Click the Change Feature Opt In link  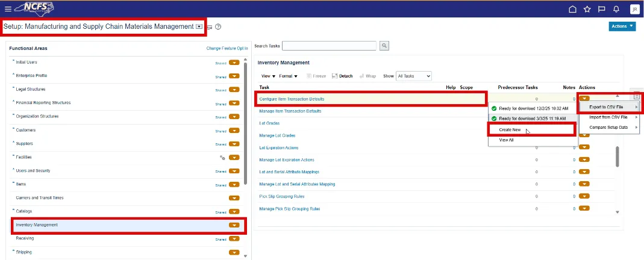227,48
